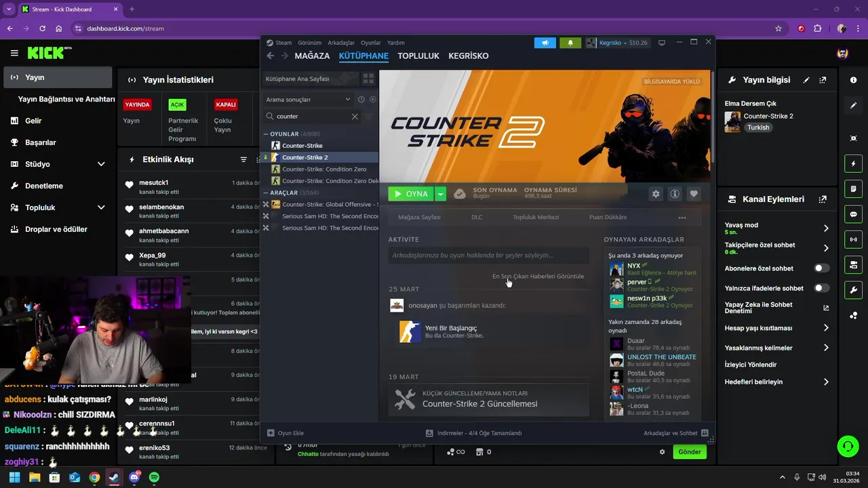Open chat settings gear beside Gönder
The width and height of the screenshot is (868, 488).
coord(663,452)
